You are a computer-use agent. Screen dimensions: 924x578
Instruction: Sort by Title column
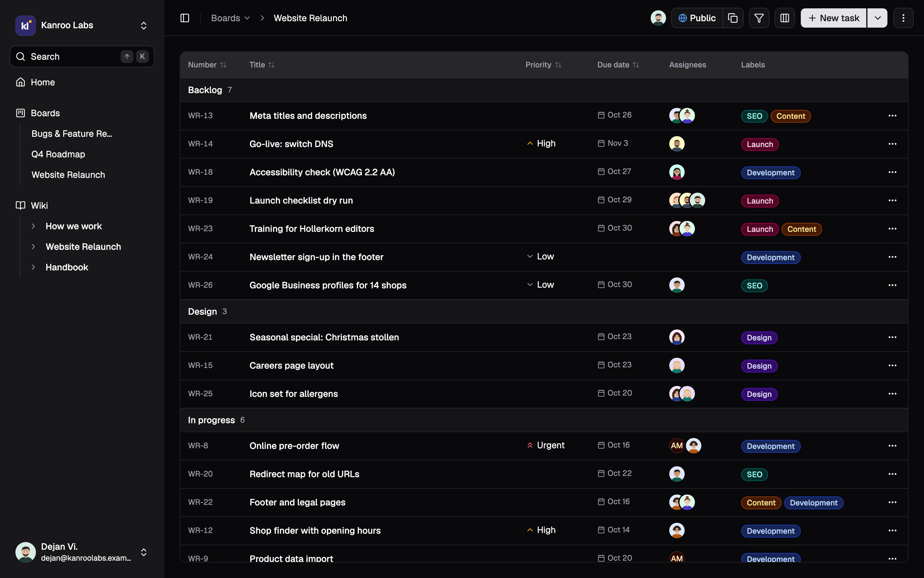point(262,65)
